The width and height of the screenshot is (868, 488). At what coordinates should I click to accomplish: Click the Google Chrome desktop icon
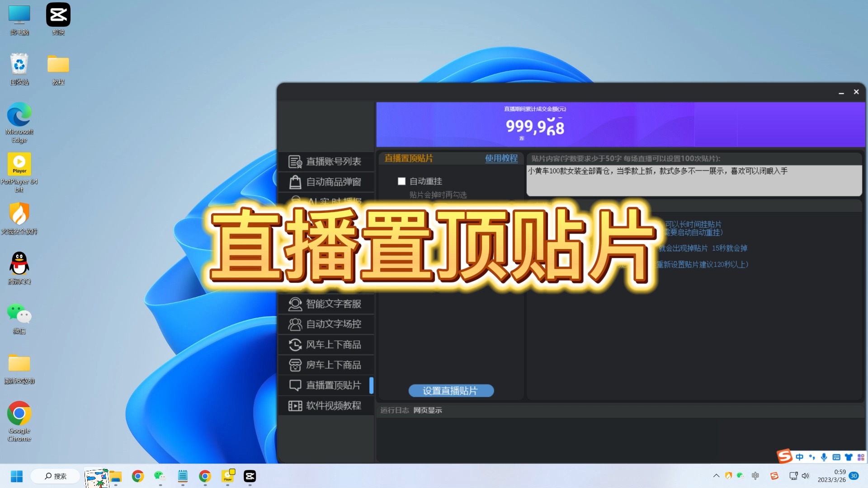tap(19, 421)
